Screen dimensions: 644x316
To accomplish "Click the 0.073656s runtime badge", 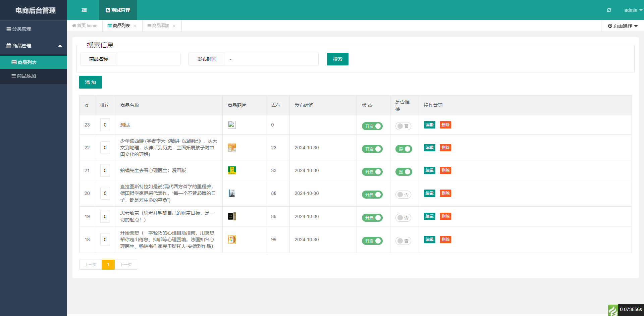I will point(631,310).
